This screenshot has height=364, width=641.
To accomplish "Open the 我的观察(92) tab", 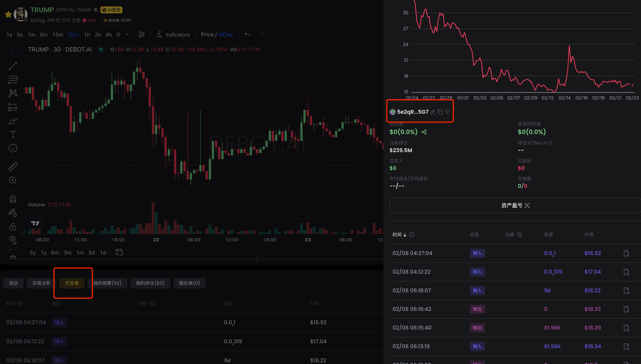I will point(107,283).
